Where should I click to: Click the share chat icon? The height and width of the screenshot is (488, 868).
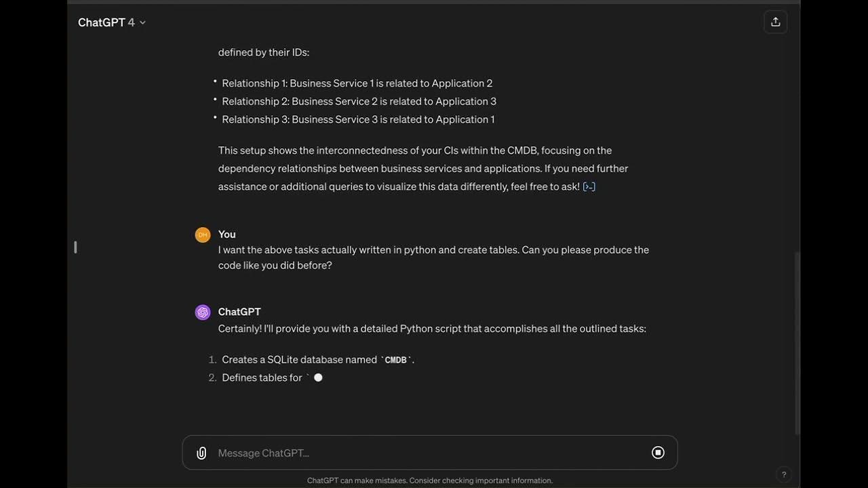click(x=775, y=22)
